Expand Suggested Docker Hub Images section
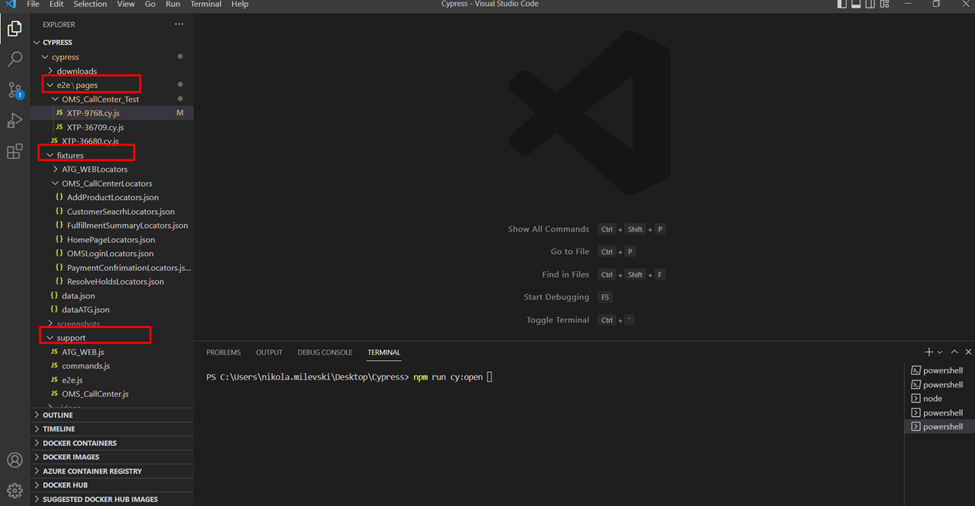Screen dimensions: 975x506 [112, 499]
